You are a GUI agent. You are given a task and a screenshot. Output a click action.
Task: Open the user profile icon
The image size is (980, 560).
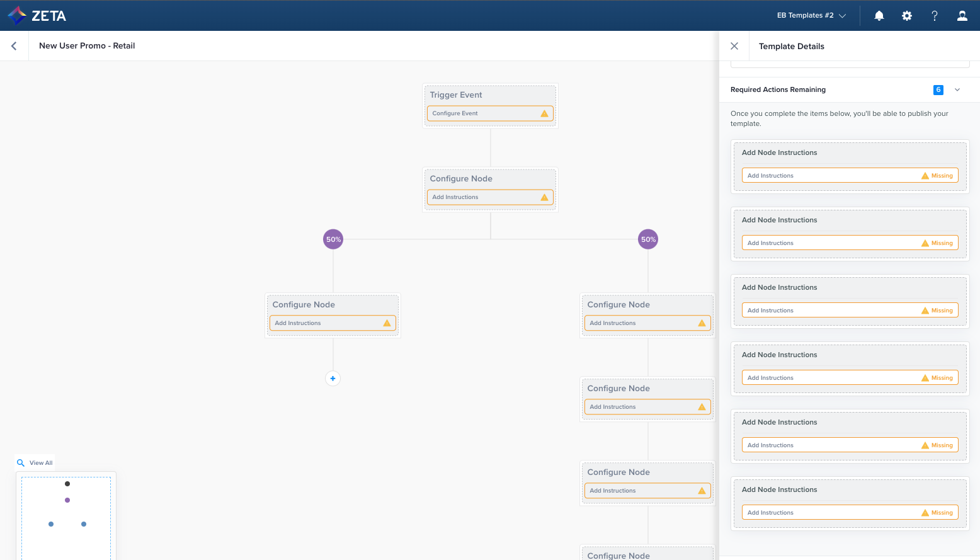point(962,16)
